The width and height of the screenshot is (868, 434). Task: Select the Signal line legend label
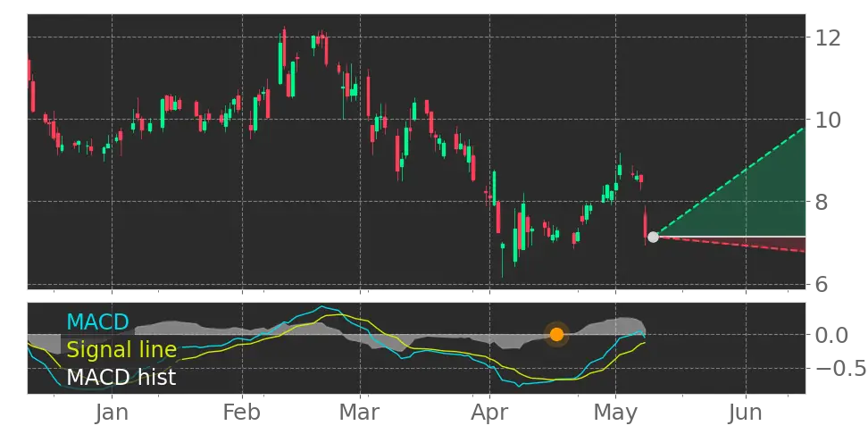(x=121, y=350)
